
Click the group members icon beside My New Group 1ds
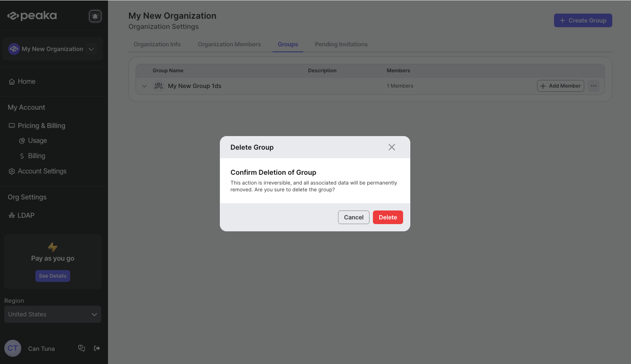click(x=159, y=86)
